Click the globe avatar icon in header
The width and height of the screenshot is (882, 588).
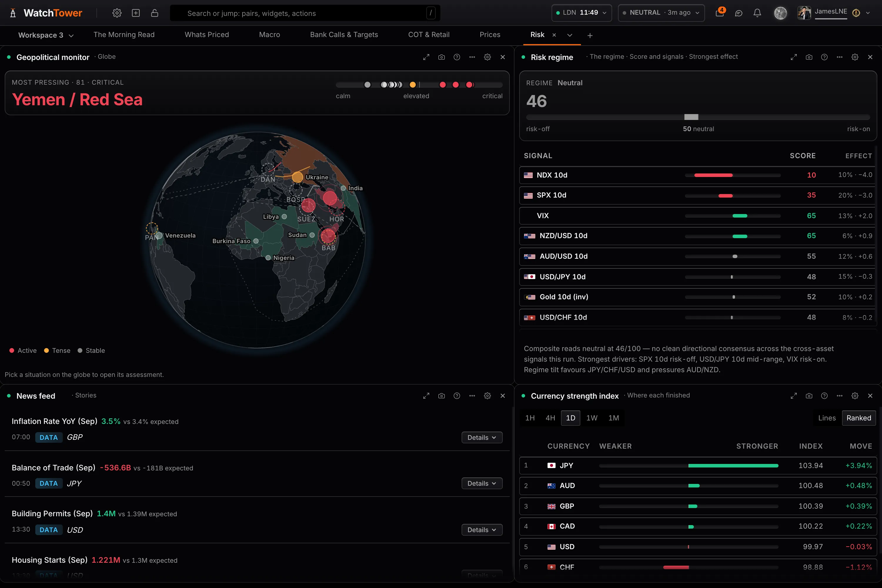pos(780,13)
